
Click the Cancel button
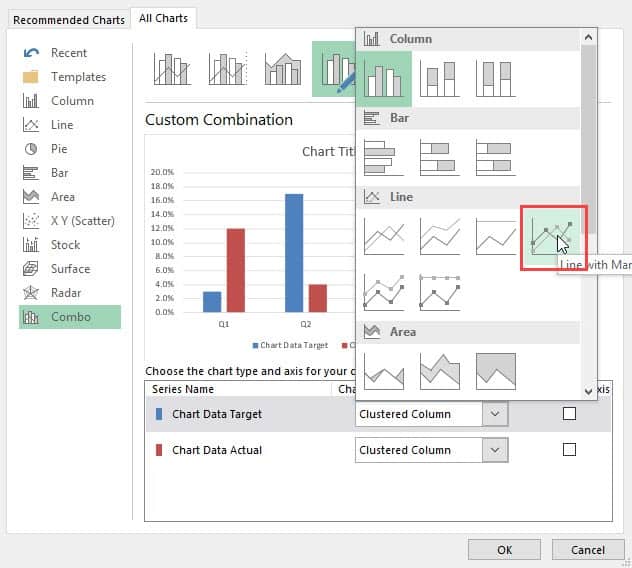588,550
